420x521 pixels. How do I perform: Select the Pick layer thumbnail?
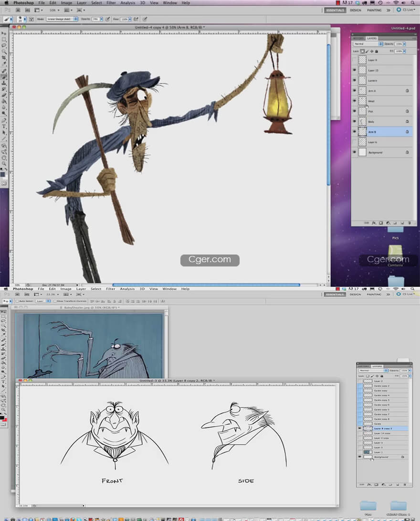(x=362, y=111)
